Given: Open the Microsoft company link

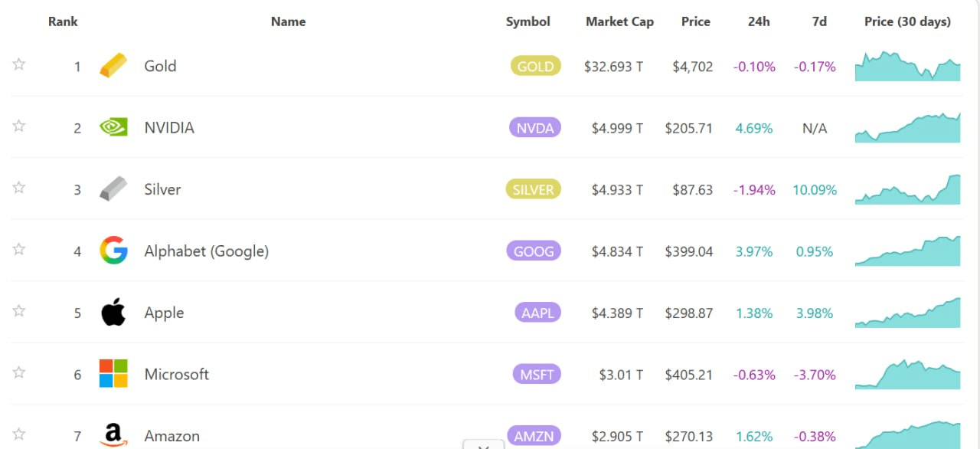Looking at the screenshot, I should pyautogui.click(x=177, y=374).
